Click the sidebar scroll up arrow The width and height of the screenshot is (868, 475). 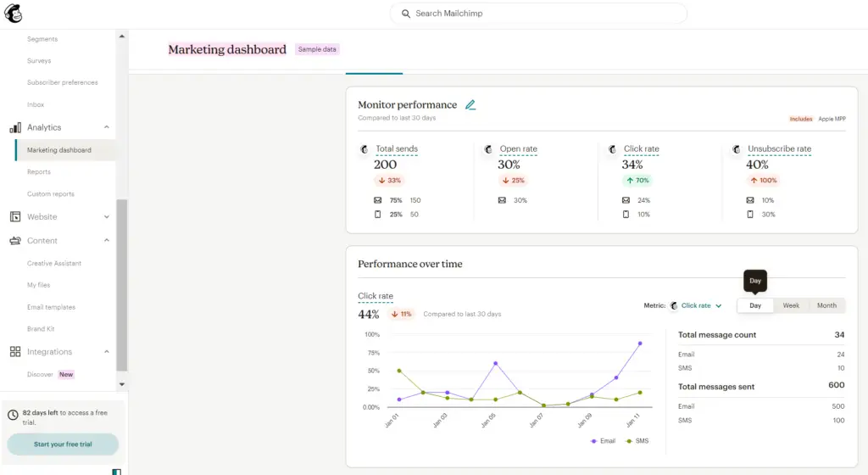coord(122,36)
